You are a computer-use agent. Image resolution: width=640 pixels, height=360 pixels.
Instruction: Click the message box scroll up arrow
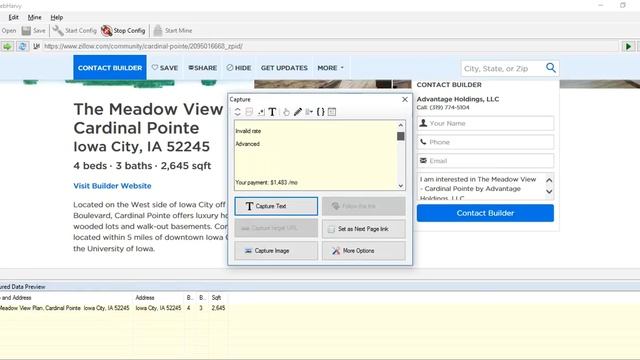[549, 180]
